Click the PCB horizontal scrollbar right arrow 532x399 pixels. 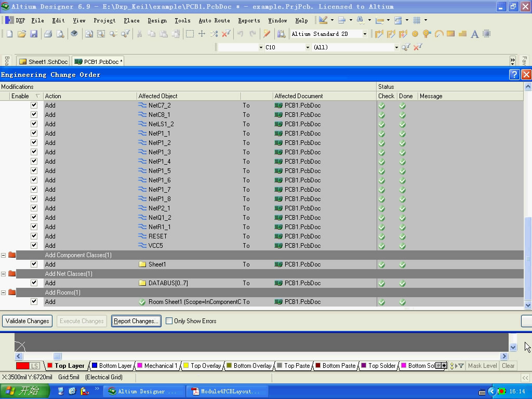(504, 356)
